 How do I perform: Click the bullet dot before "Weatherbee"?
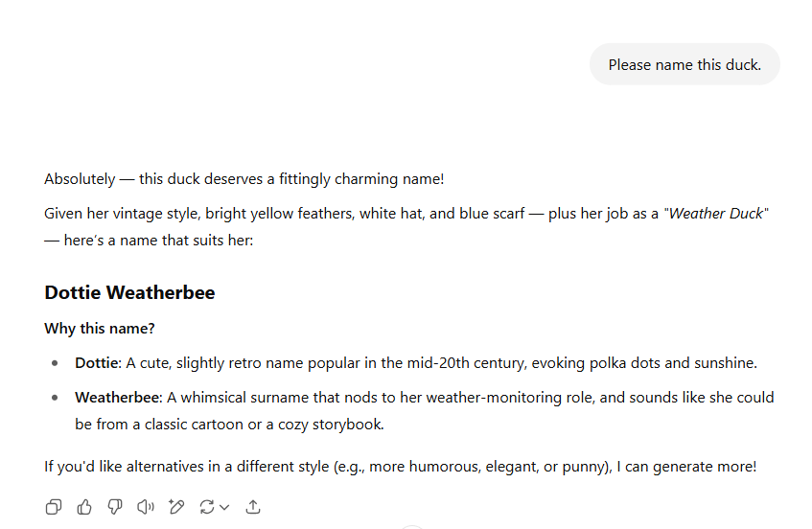coord(54,398)
